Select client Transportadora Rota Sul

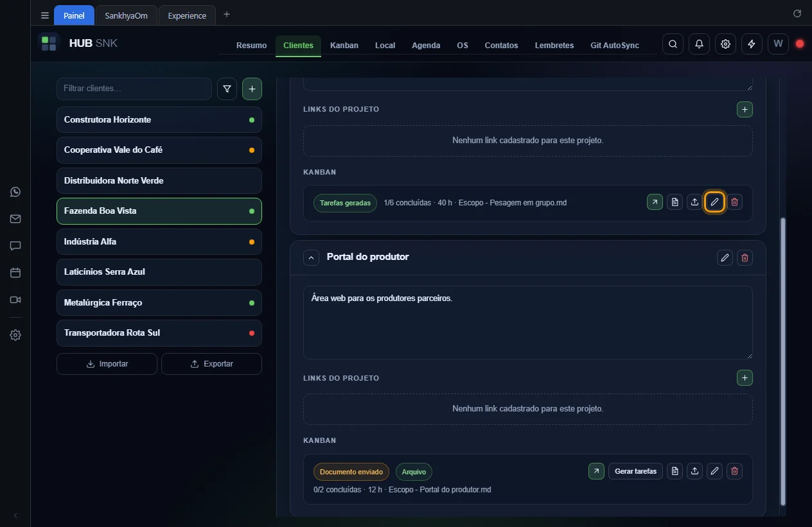pyautogui.click(x=159, y=333)
